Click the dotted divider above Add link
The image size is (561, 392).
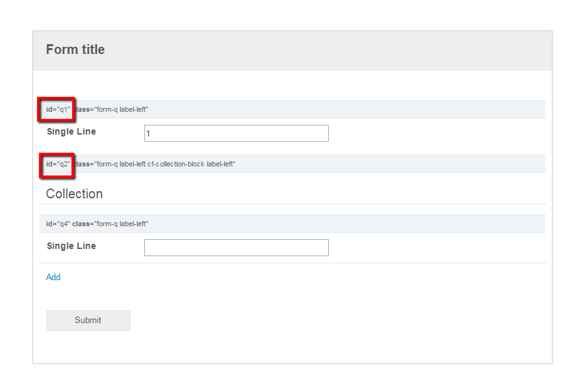(293, 263)
